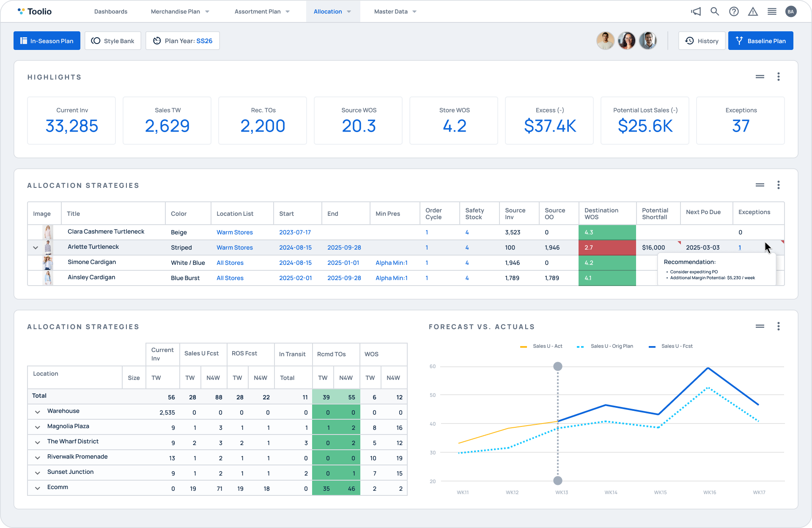Open the hamburger menu icon next to avatar
The image size is (812, 528).
point(772,11)
